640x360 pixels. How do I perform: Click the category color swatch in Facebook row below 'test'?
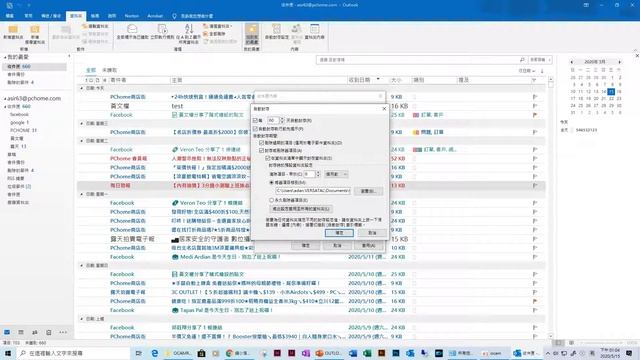pyautogui.click(x=416, y=115)
